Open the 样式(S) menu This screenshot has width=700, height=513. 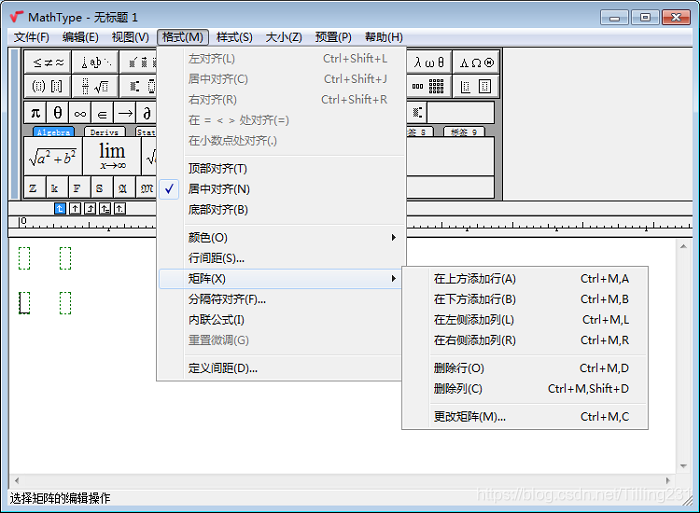pyautogui.click(x=234, y=37)
